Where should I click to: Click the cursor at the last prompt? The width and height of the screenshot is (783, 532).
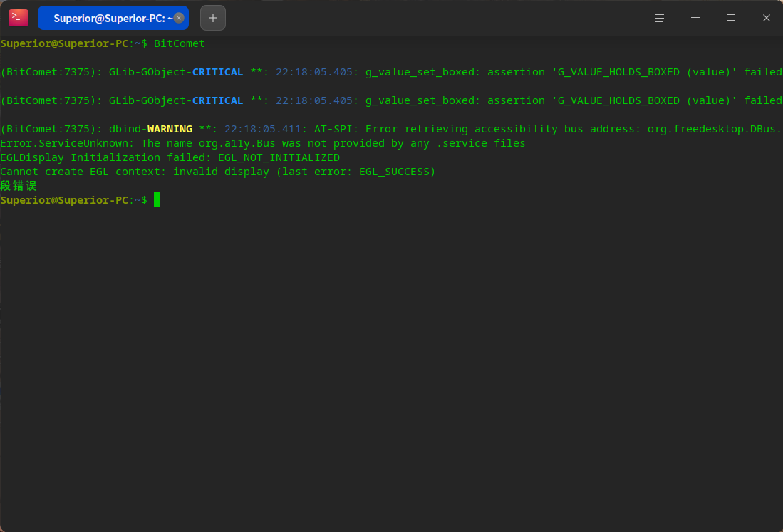157,199
